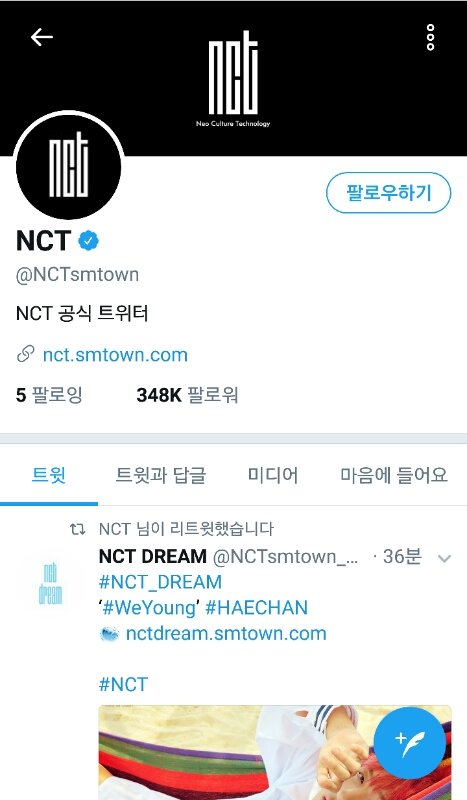Tap the link chain icon beside website

point(26,354)
